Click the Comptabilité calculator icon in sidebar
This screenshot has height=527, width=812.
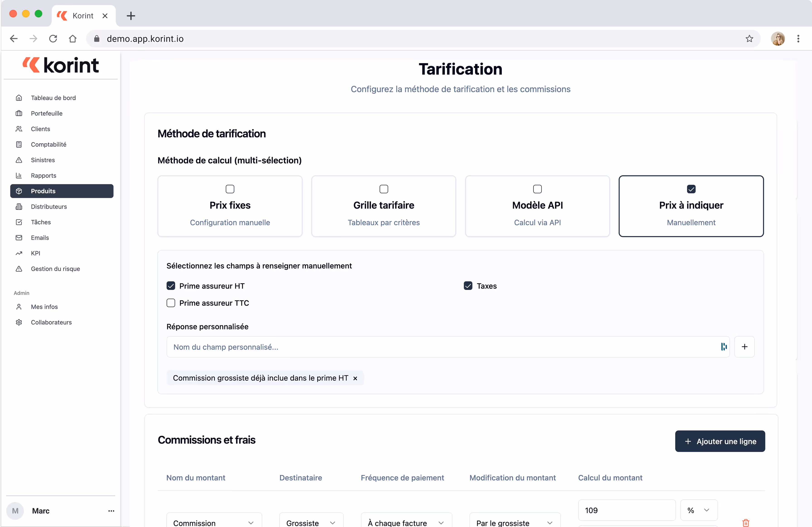(19, 144)
